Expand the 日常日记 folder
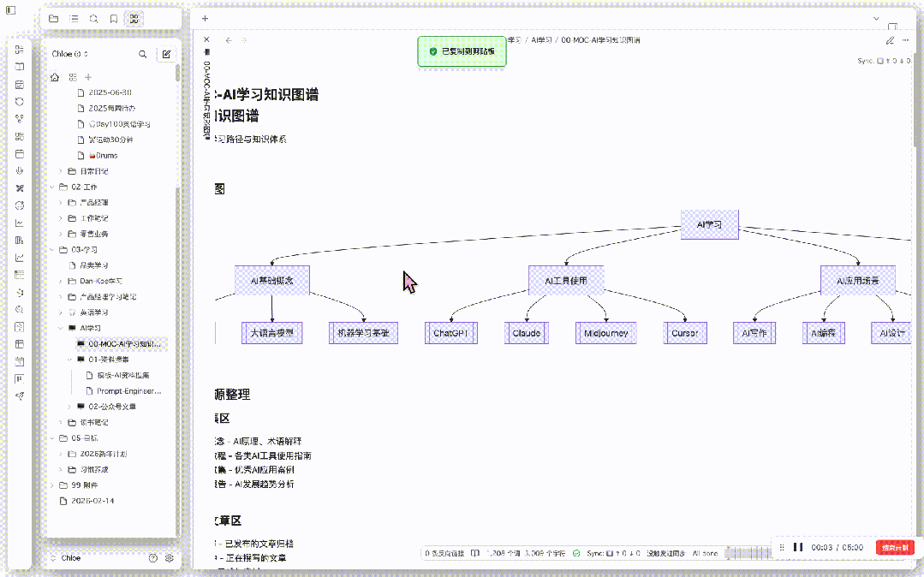 pyautogui.click(x=61, y=171)
